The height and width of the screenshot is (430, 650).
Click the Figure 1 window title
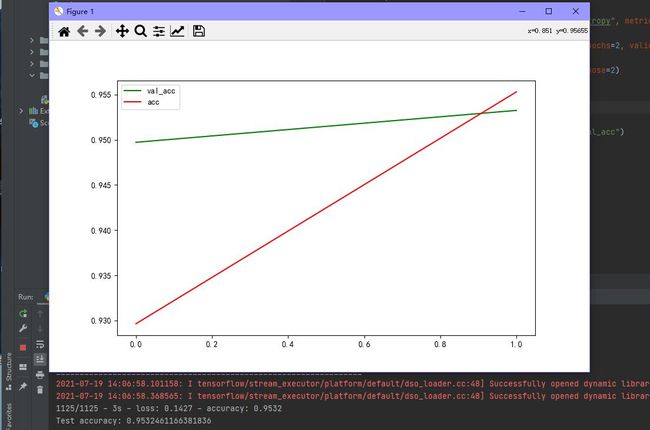pos(80,12)
